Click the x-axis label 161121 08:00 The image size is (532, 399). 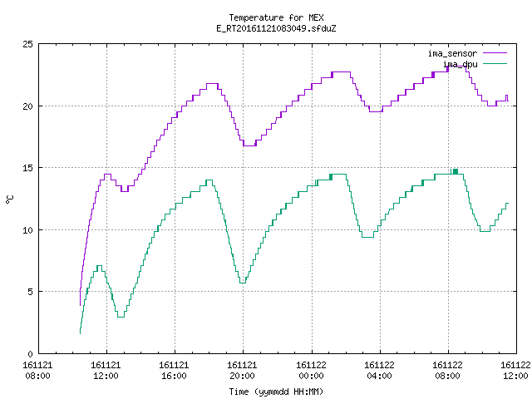(x=37, y=371)
